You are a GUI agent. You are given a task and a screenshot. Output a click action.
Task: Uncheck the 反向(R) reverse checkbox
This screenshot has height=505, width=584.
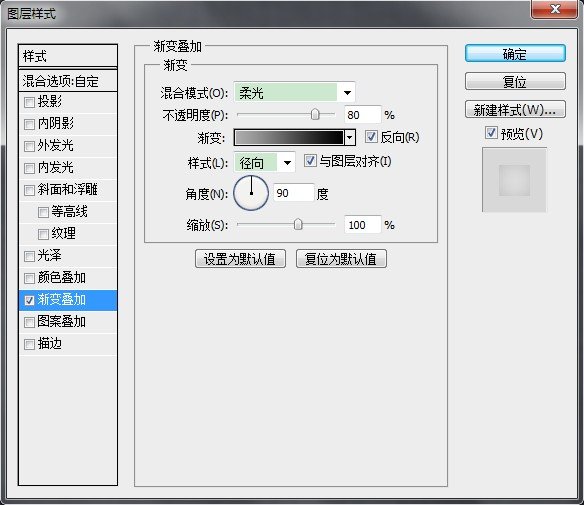point(371,137)
